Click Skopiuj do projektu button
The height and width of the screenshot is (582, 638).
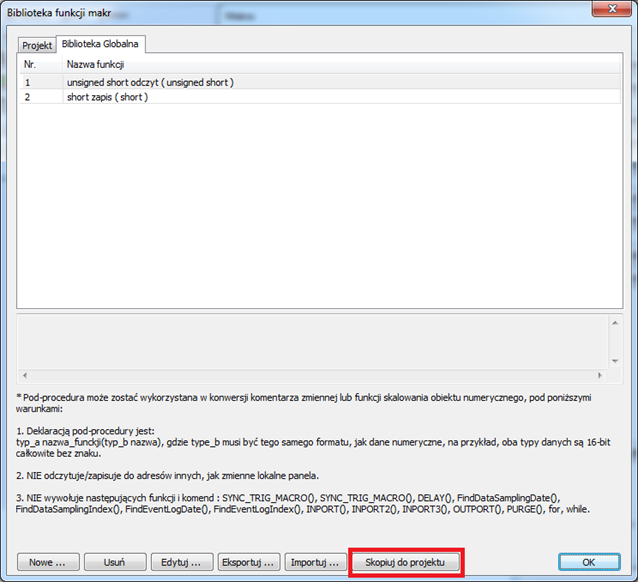pyautogui.click(x=406, y=562)
